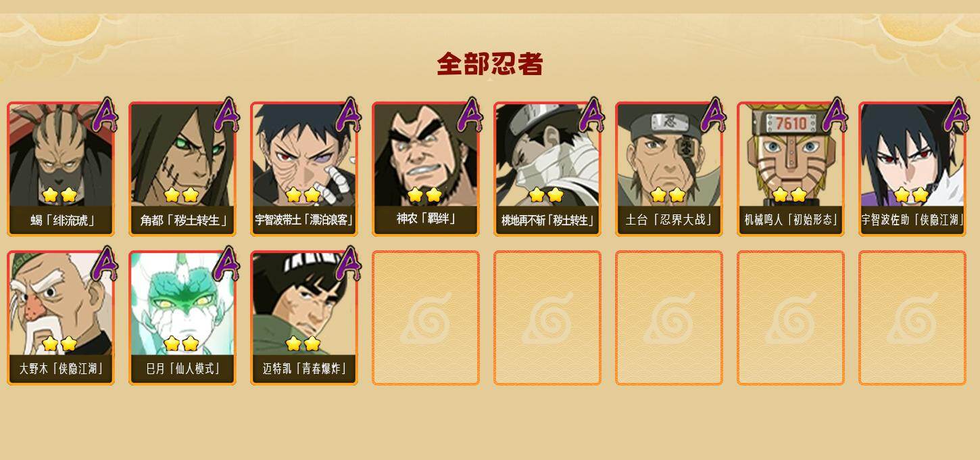Viewport: 980px width, 460px height.
Task: Select the 大野木「侠隐江湖」 ninja card
Action: pos(61,318)
